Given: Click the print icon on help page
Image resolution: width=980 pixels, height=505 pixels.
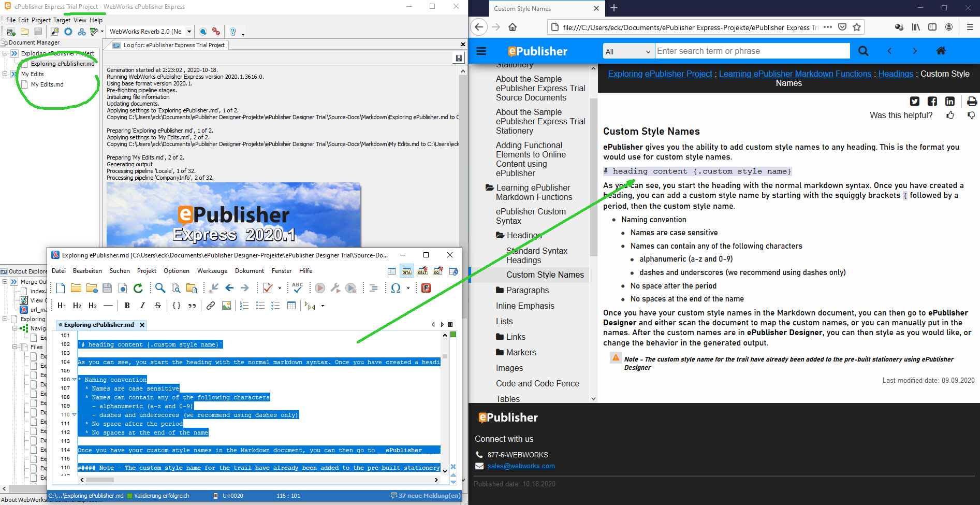Looking at the screenshot, I should click(972, 102).
